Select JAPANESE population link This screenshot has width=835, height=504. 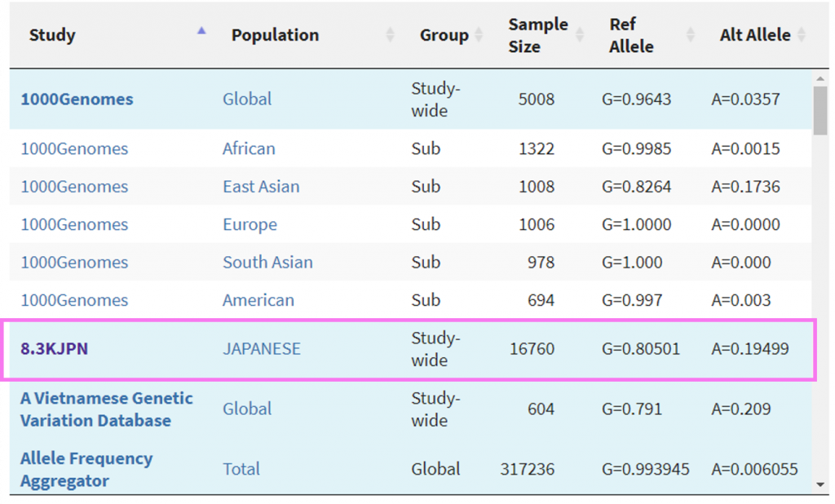pyautogui.click(x=262, y=348)
